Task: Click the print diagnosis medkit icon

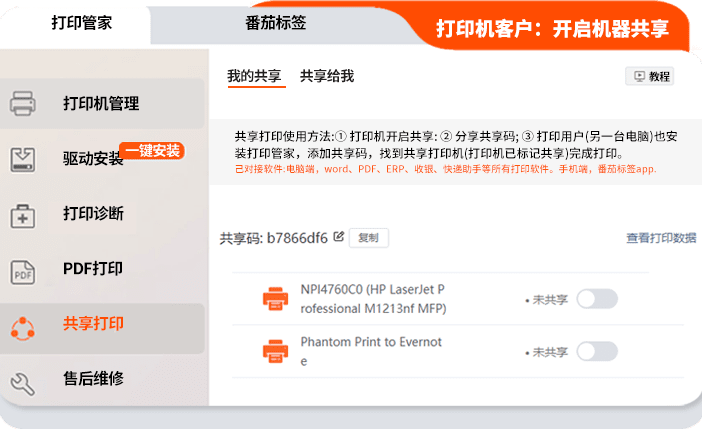Action: [x=23, y=214]
